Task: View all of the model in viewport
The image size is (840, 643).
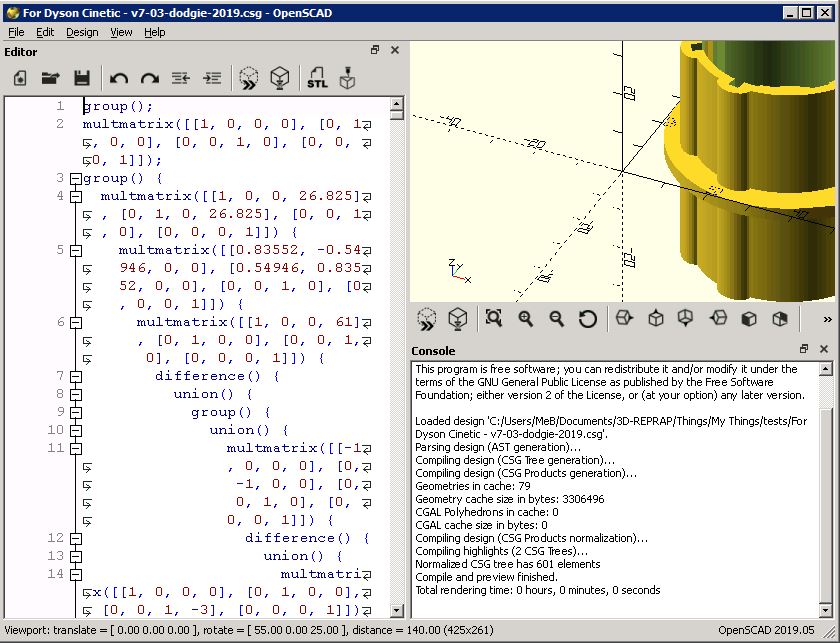Action: (x=493, y=318)
